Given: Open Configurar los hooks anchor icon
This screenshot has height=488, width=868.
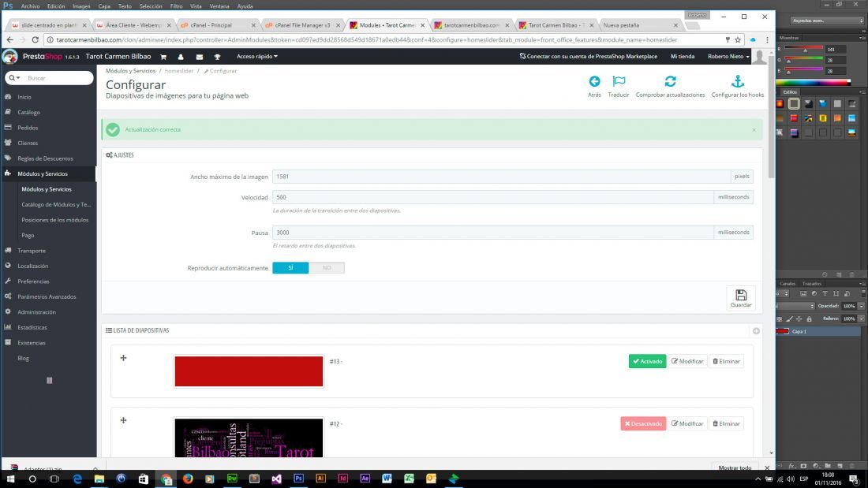Looking at the screenshot, I should (x=737, y=81).
